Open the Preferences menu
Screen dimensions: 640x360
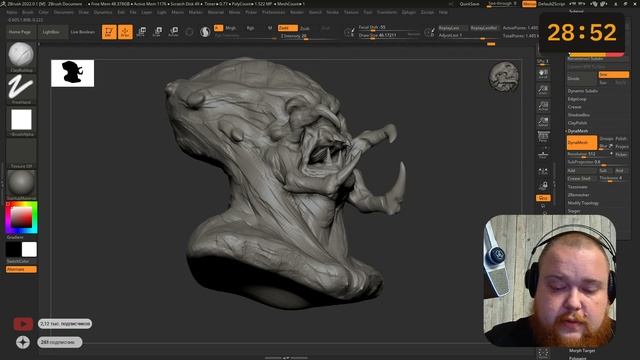click(273, 12)
